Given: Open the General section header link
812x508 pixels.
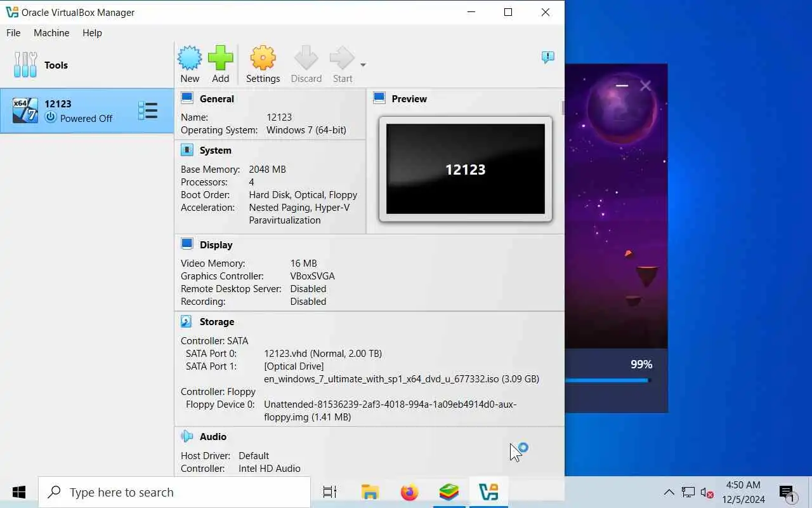Looking at the screenshot, I should [217, 99].
